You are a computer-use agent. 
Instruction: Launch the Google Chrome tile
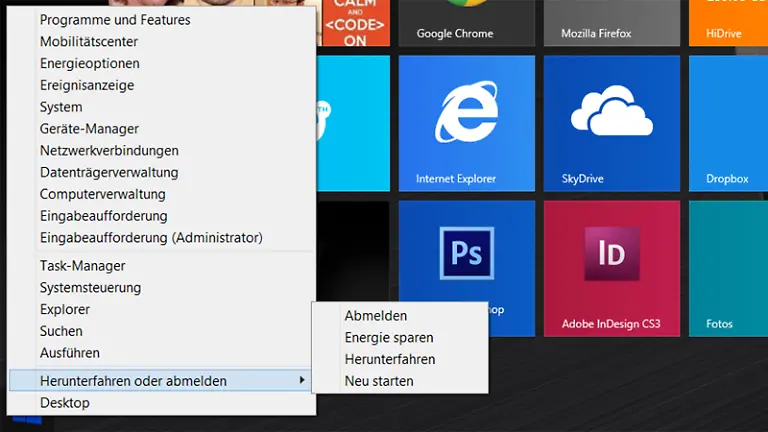(x=466, y=23)
